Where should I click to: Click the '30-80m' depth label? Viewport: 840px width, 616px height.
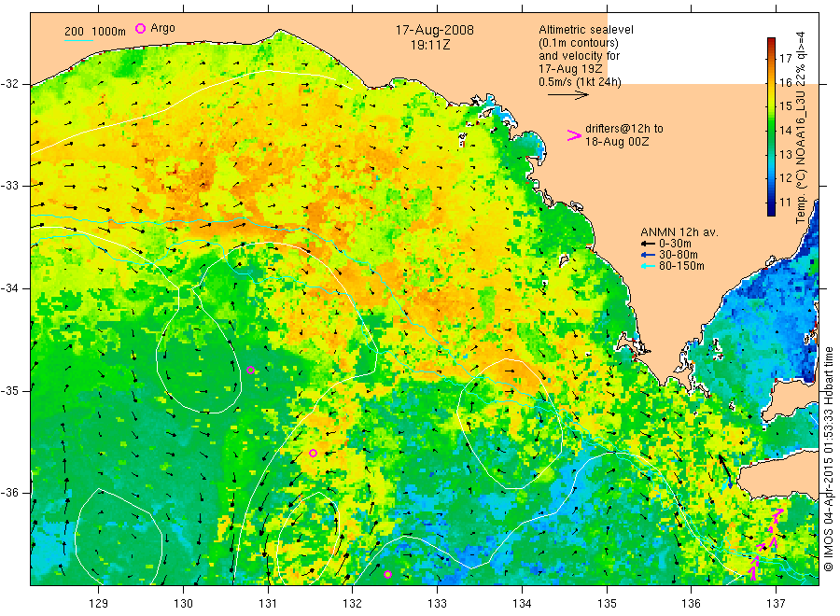[x=679, y=255]
